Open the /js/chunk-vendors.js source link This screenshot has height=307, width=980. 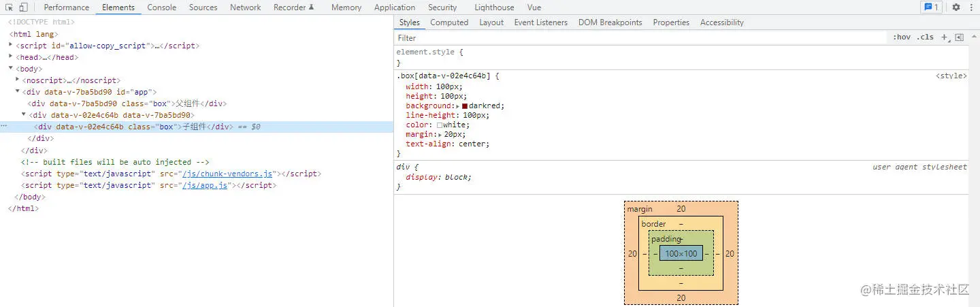[x=227, y=174]
